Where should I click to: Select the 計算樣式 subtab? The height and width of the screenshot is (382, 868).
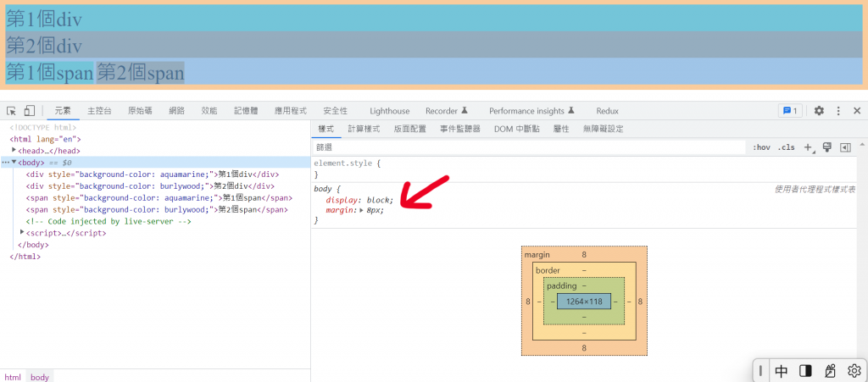tap(364, 129)
